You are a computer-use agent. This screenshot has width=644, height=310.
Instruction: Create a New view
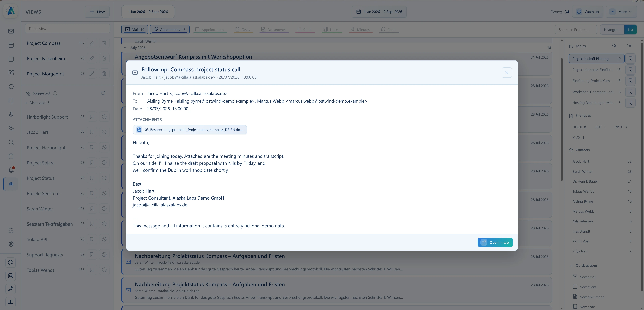click(97, 12)
